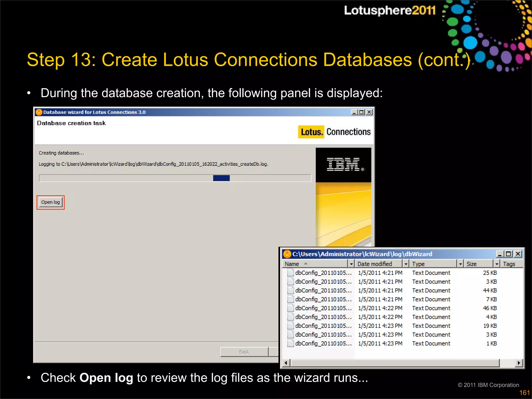The image size is (532, 399).
Task: Sort by the Date modified column header
Action: click(x=379, y=264)
